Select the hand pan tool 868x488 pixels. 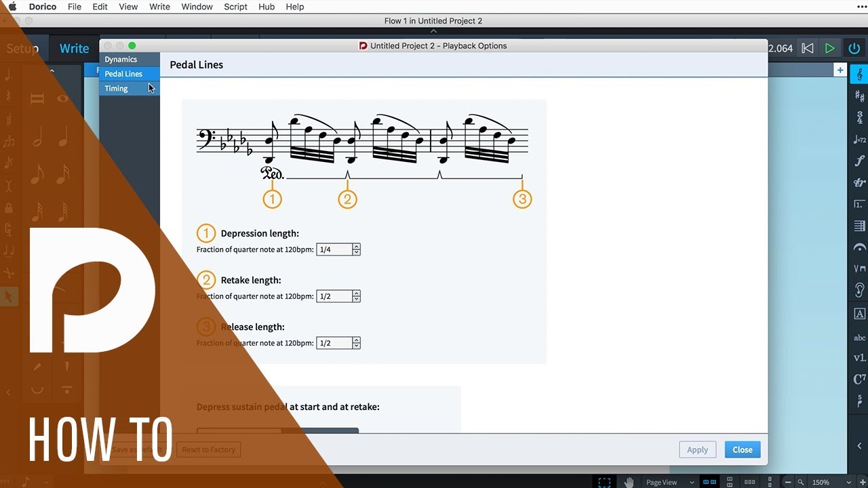(x=629, y=482)
